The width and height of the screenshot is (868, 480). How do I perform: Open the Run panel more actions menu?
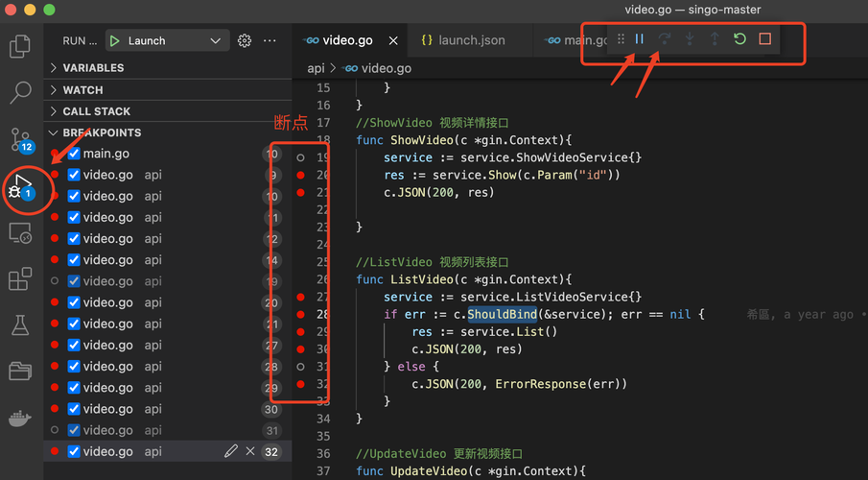pos(270,40)
